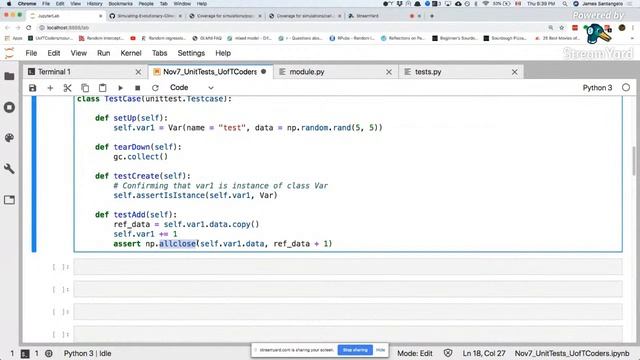Restart the kernel with the circular arrow icon

[155, 88]
